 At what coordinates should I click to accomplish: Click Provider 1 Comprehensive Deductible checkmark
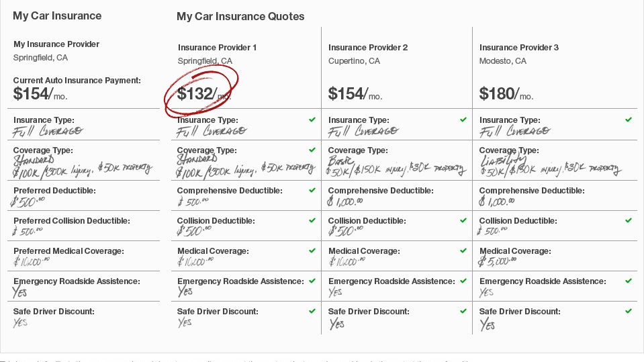click(312, 190)
